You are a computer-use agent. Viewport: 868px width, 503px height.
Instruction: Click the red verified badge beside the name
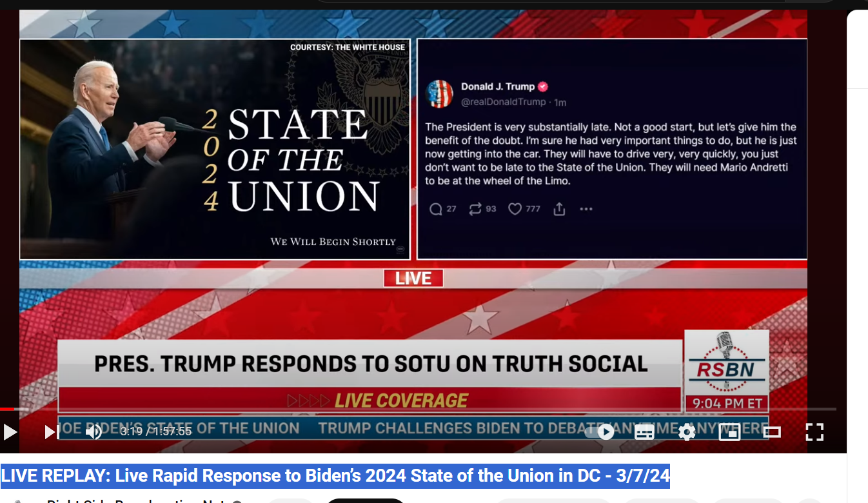(543, 86)
